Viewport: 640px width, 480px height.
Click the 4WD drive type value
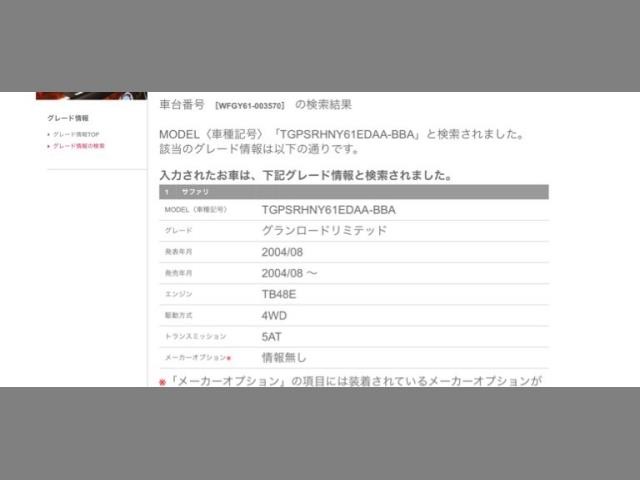point(274,316)
